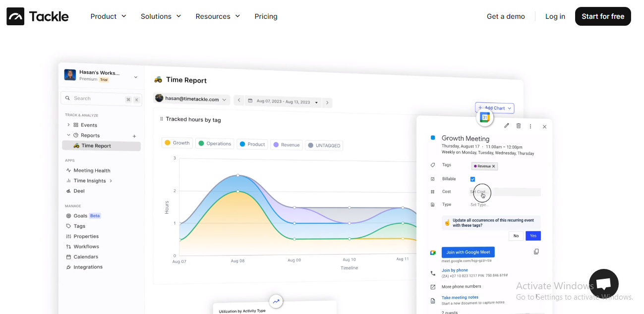Click the trash delete icon on Growth Meeting
Viewport: 644px width, 314px height.
click(518, 126)
